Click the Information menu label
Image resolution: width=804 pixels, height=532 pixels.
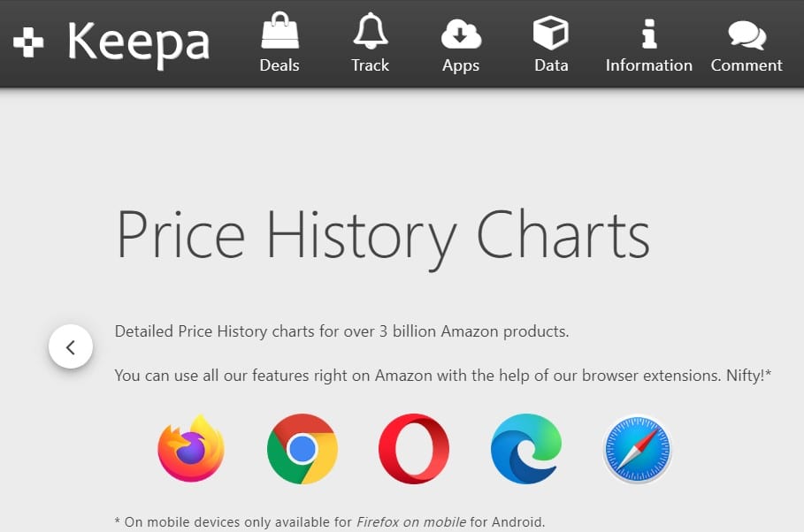coord(649,65)
